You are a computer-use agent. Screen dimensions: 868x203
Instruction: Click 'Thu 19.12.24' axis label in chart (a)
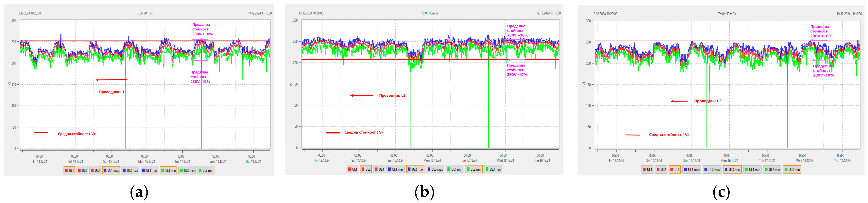point(253,162)
